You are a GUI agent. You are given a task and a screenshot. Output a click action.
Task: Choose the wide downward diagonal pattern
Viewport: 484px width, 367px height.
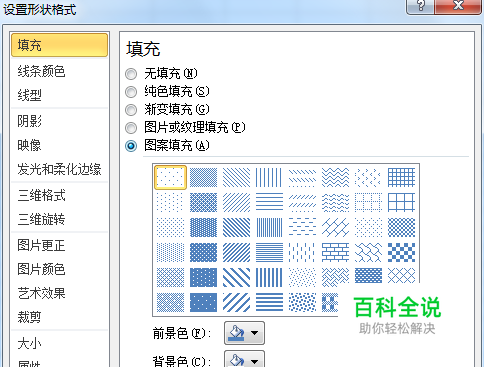(236, 277)
